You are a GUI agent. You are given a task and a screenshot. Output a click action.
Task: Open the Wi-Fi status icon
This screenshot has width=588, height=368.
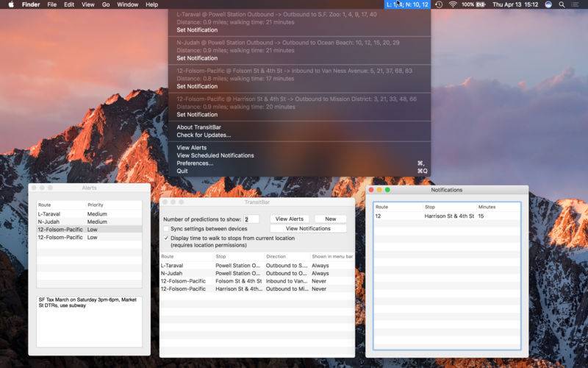[x=453, y=4]
